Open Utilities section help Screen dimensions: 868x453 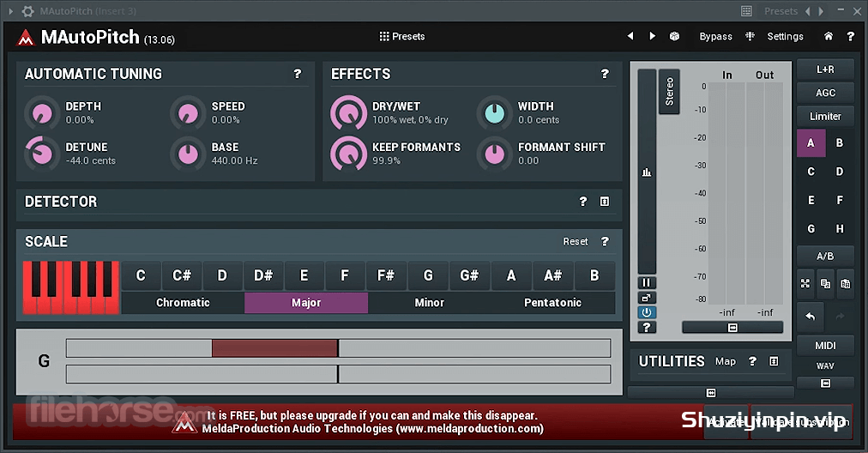pos(752,361)
